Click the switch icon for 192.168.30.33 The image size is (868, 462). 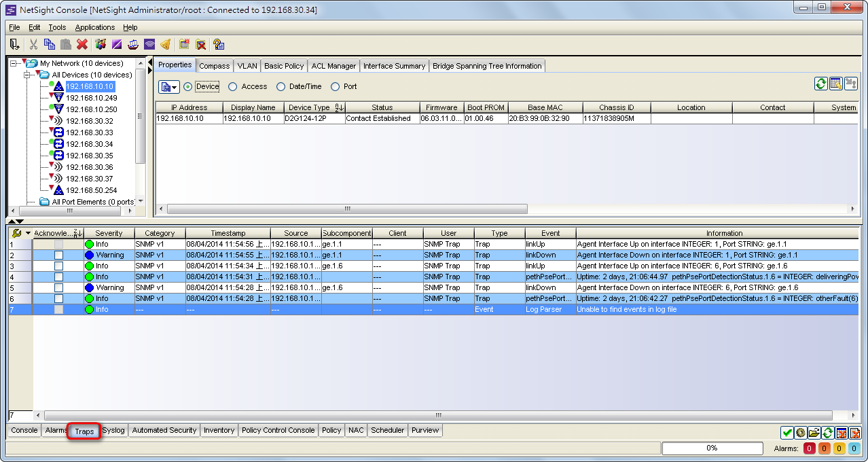58,132
